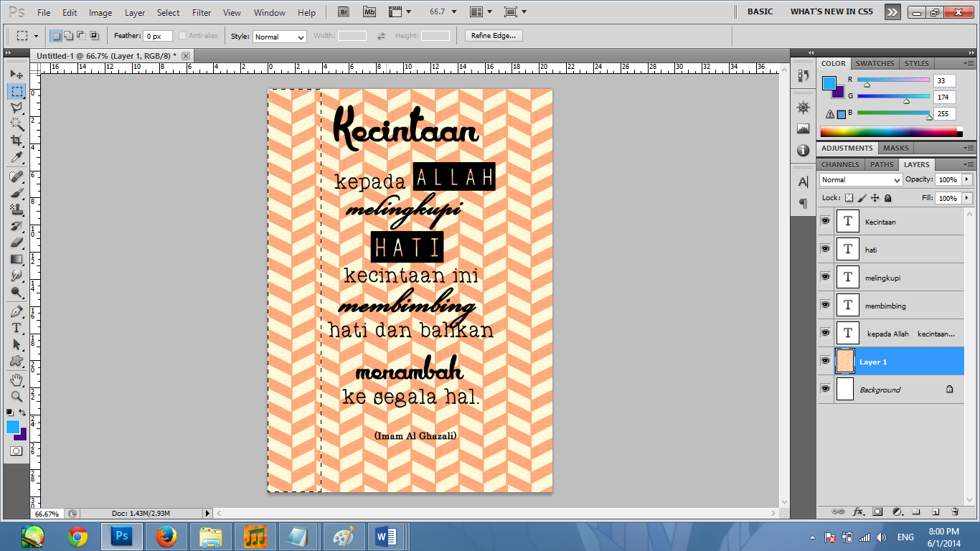Select the Gradient tool
This screenshot has width=980, height=551.
[x=16, y=259]
